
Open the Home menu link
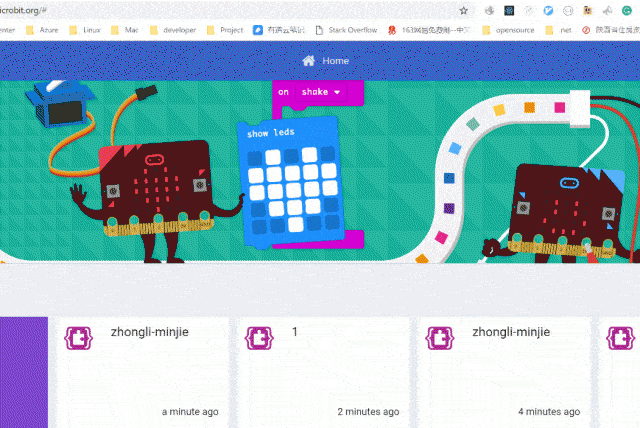[335, 61]
